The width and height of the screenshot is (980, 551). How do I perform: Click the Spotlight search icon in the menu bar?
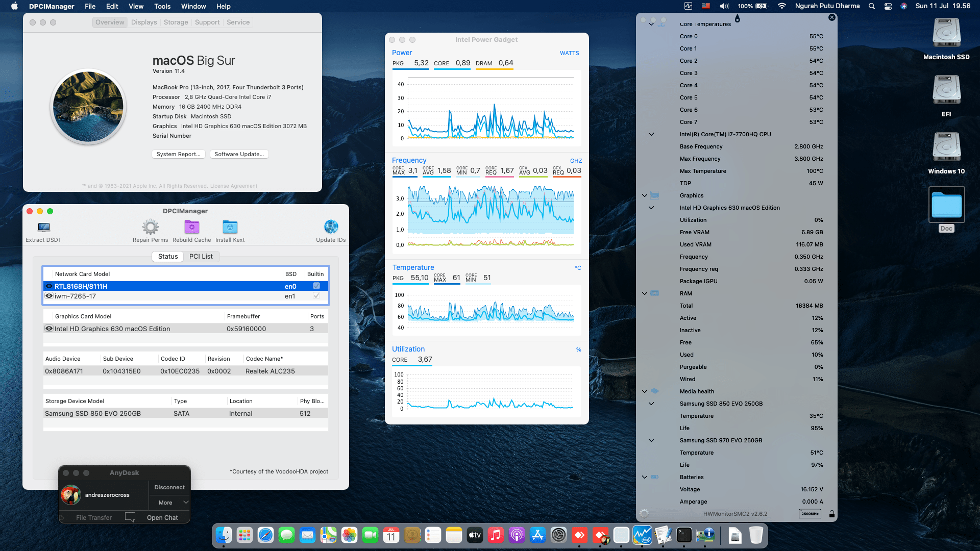(872, 6)
